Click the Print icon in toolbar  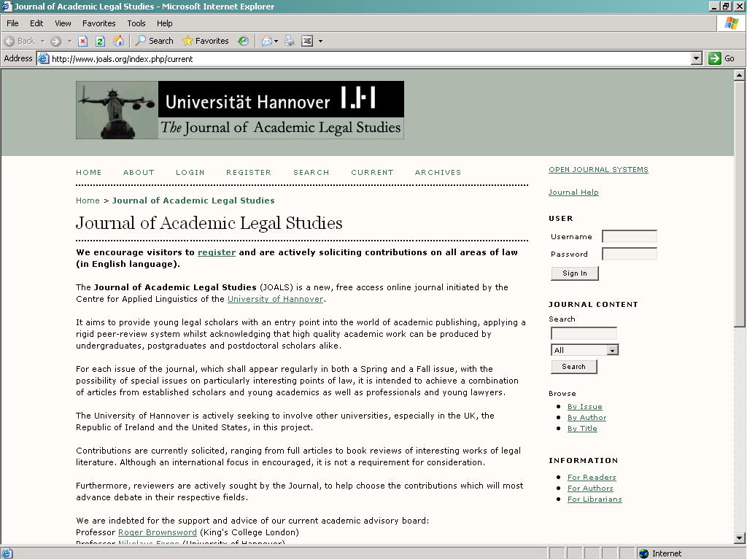click(x=289, y=41)
